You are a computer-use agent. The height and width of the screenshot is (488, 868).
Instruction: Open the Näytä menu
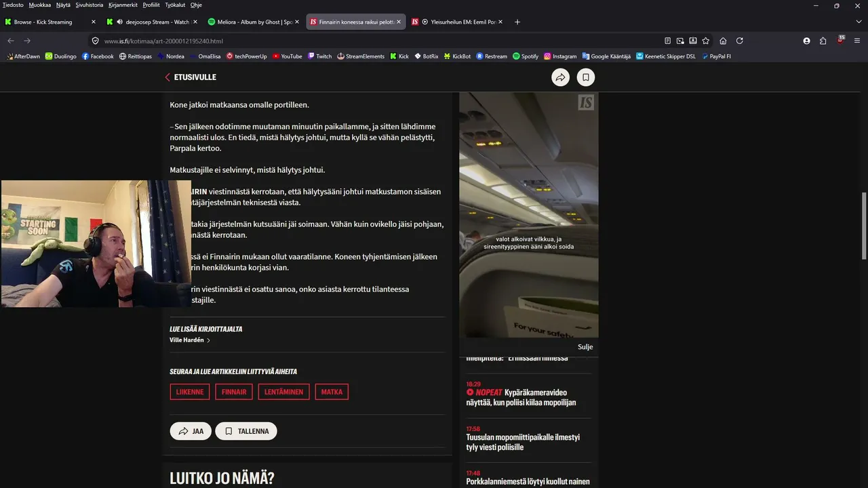click(x=63, y=5)
